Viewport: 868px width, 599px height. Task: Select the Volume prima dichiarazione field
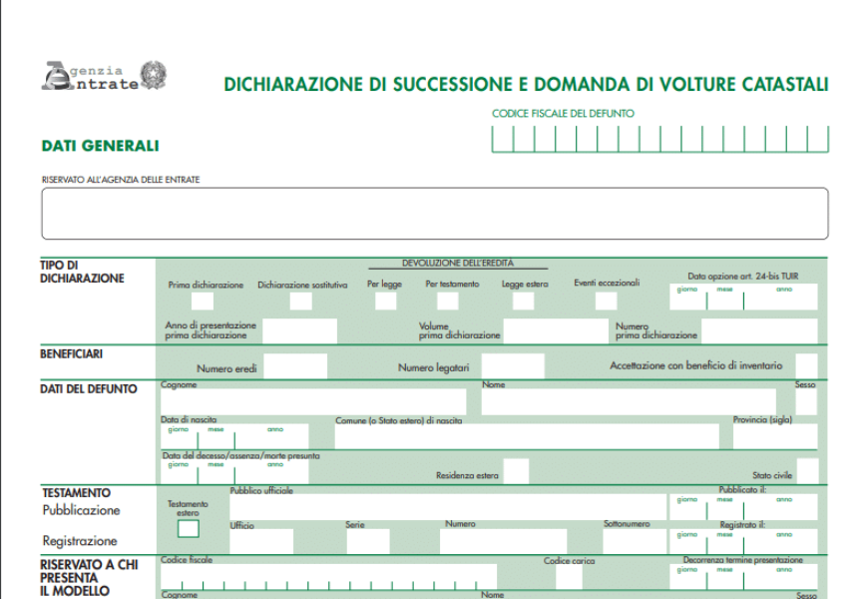[554, 330]
